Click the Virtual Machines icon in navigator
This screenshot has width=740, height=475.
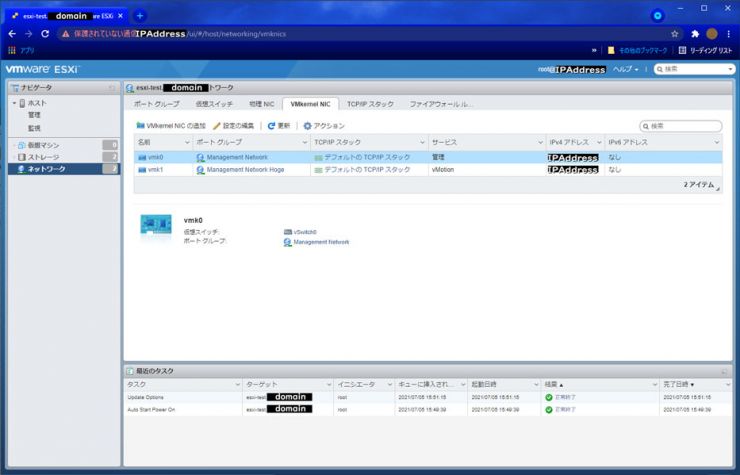(x=21, y=145)
